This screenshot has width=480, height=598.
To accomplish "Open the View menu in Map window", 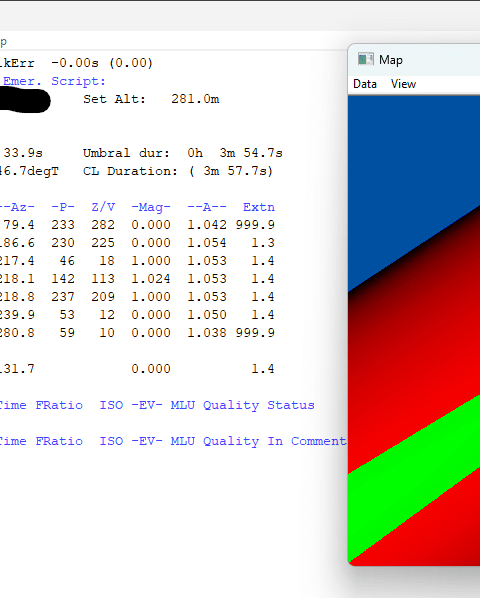I will pyautogui.click(x=403, y=84).
